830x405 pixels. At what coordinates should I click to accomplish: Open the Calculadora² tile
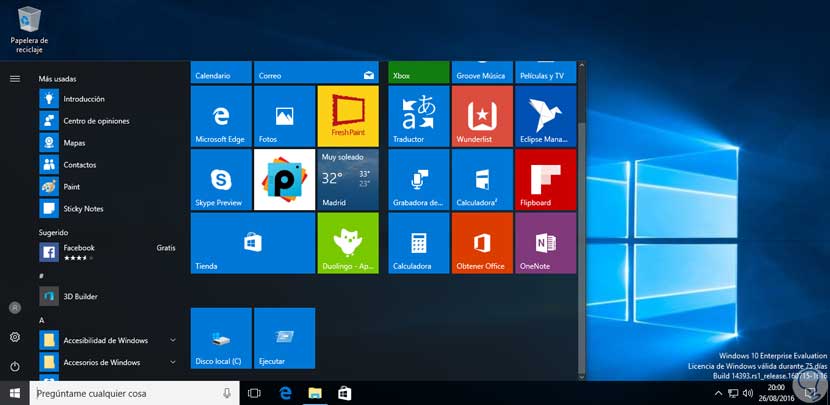tap(482, 179)
